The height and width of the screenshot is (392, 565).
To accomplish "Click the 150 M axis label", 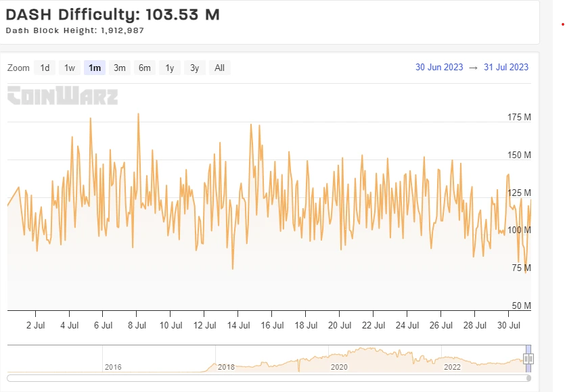I will point(519,155).
